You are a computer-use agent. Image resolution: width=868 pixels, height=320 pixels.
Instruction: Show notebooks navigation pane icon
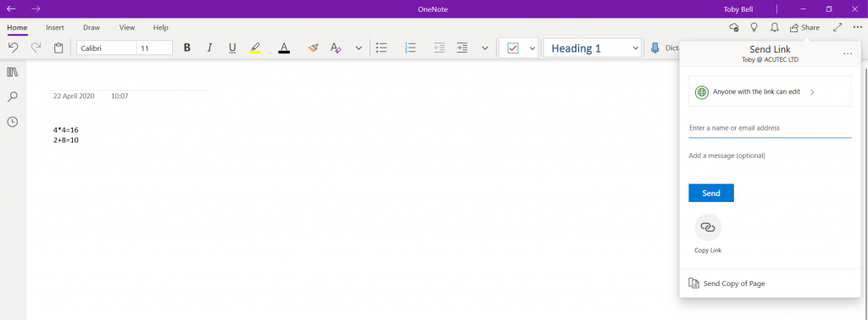point(12,72)
